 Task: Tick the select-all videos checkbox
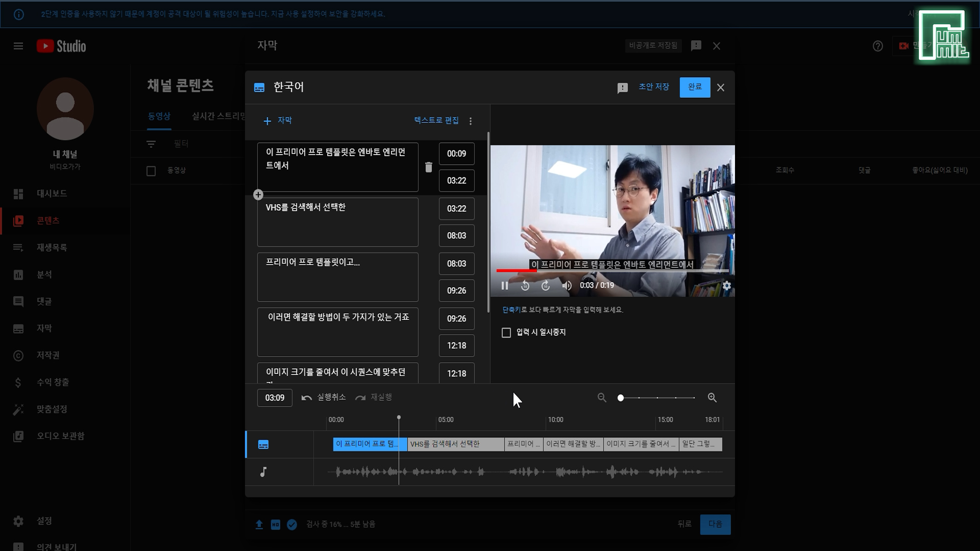(151, 171)
